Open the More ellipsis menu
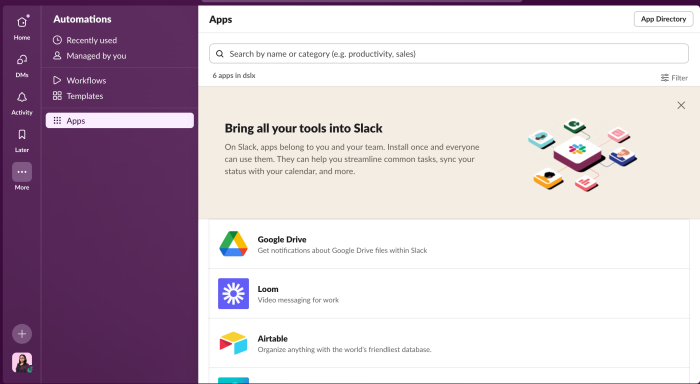700x384 pixels. [x=21, y=172]
